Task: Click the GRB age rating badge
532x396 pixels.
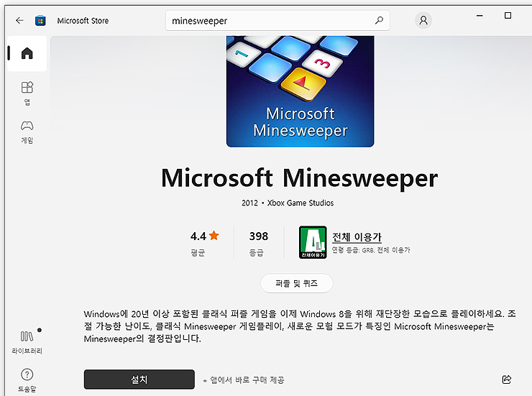Action: coord(313,242)
